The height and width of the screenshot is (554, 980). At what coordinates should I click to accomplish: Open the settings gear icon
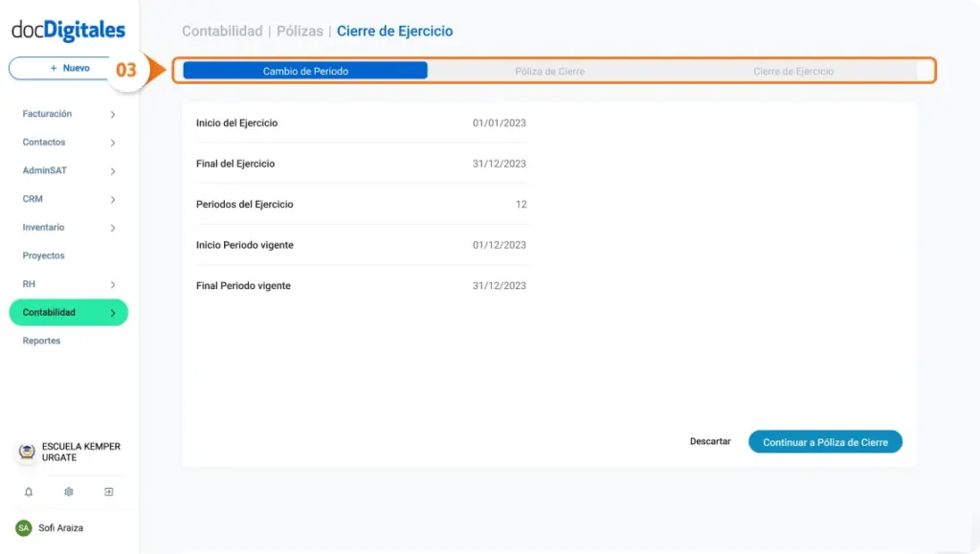click(x=67, y=491)
